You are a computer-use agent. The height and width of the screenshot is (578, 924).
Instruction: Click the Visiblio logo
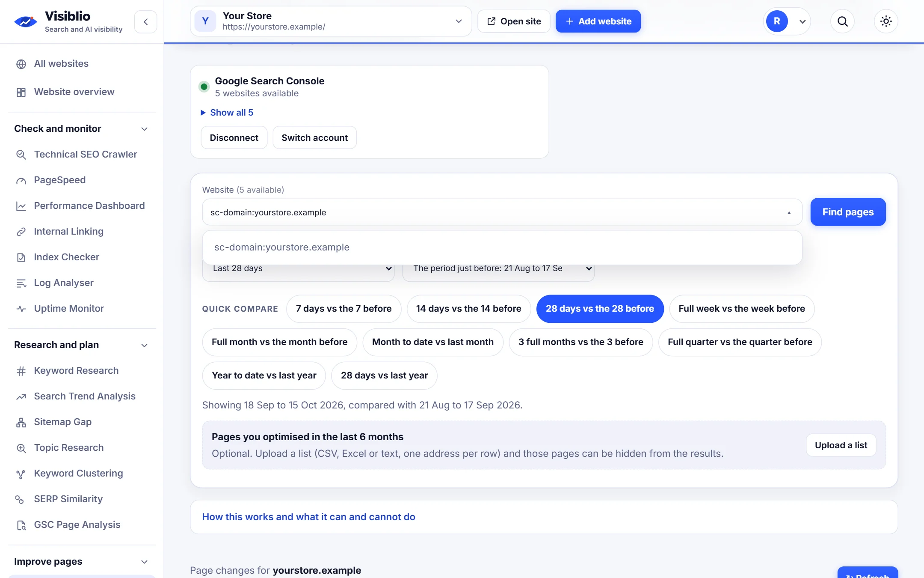point(26,21)
